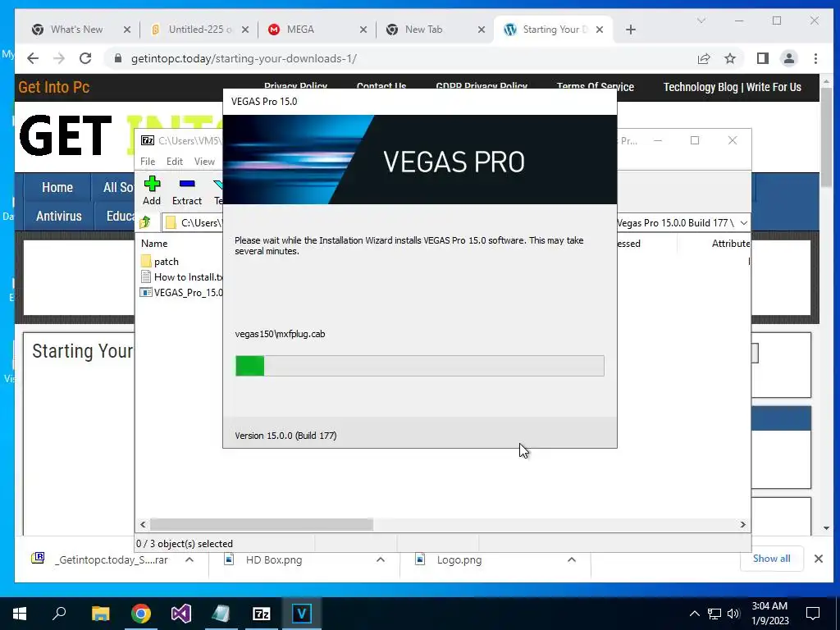Bookmark this page with star

click(x=730, y=58)
